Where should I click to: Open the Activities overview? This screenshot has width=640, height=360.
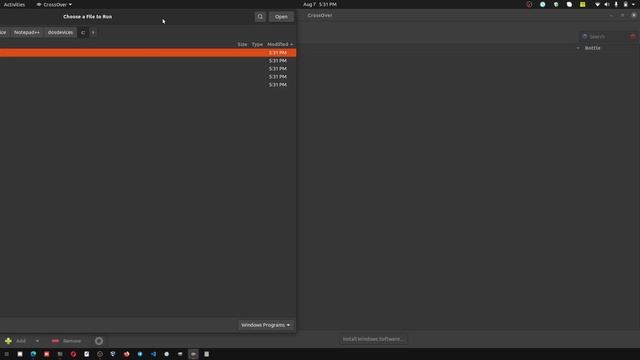[x=14, y=4]
